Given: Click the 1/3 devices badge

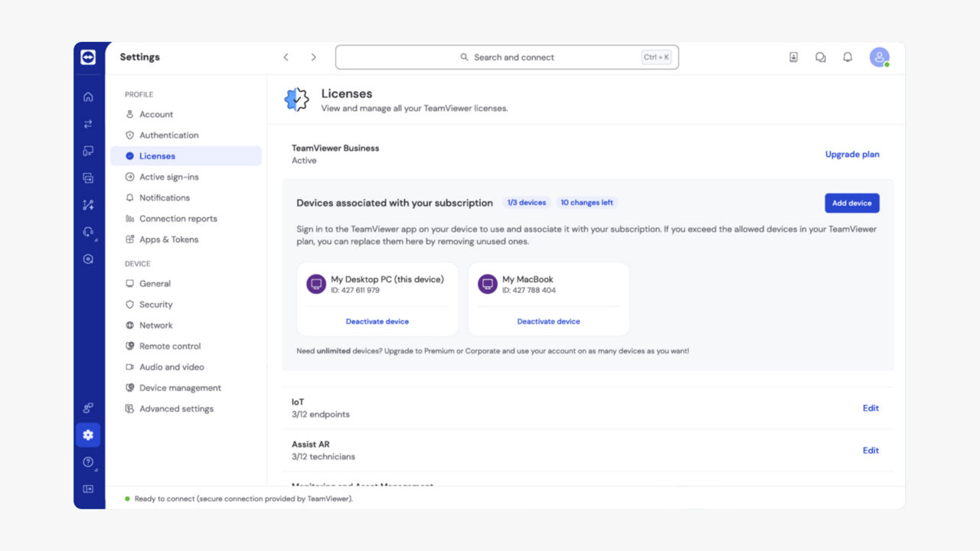Looking at the screenshot, I should (x=527, y=203).
